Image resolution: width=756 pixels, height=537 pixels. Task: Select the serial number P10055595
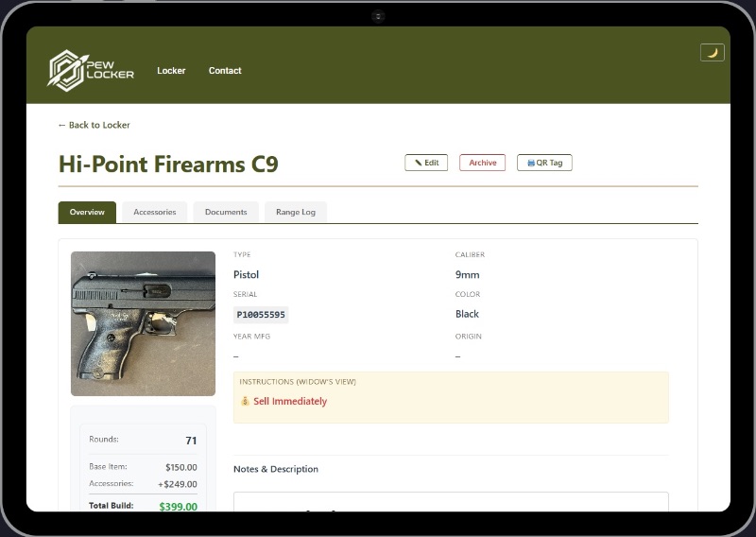click(x=261, y=315)
